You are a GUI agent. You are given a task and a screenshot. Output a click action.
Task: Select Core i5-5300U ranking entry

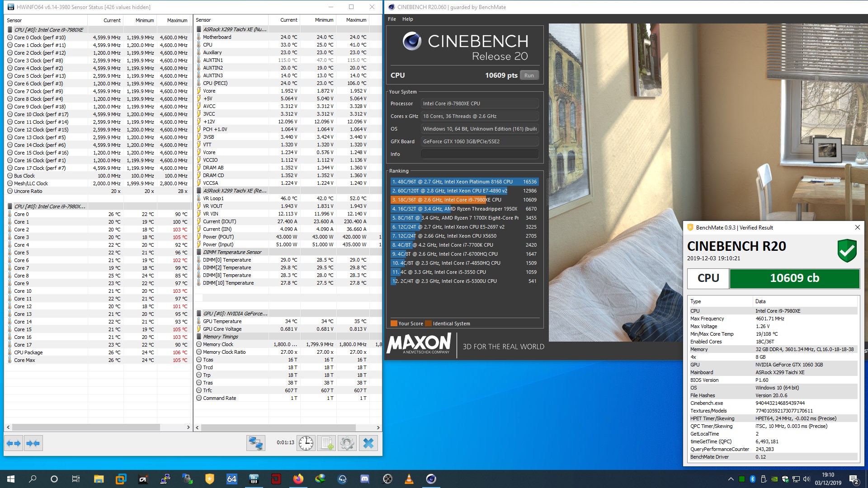[x=465, y=281]
